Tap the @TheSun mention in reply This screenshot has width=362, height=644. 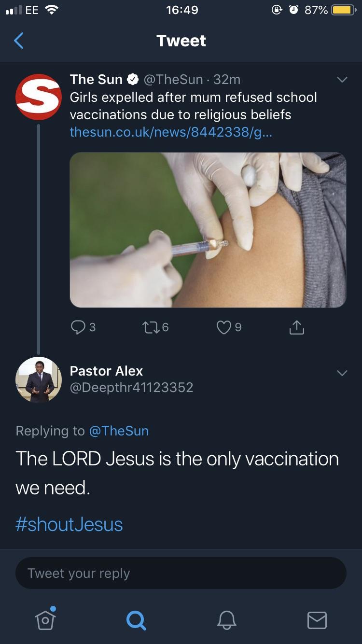pyautogui.click(x=119, y=431)
